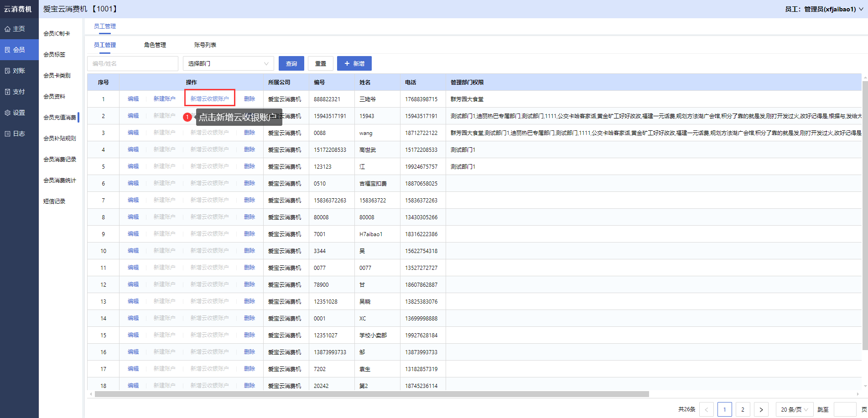This screenshot has height=418, width=868.
Task: Click 编辑 for row 3 wang
Action: pos(133,132)
